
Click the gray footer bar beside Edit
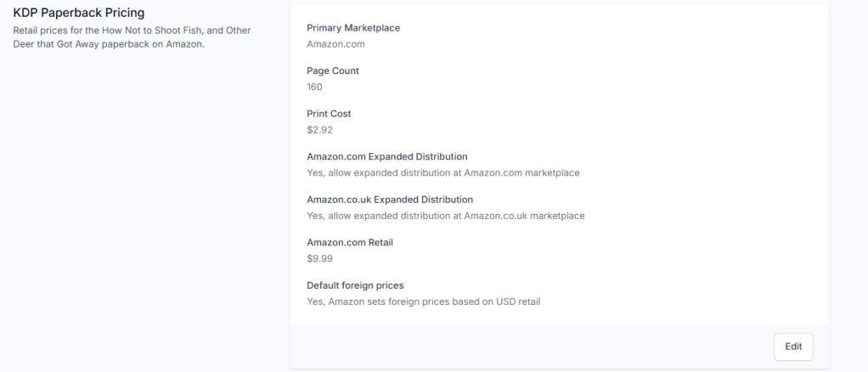pos(527,347)
